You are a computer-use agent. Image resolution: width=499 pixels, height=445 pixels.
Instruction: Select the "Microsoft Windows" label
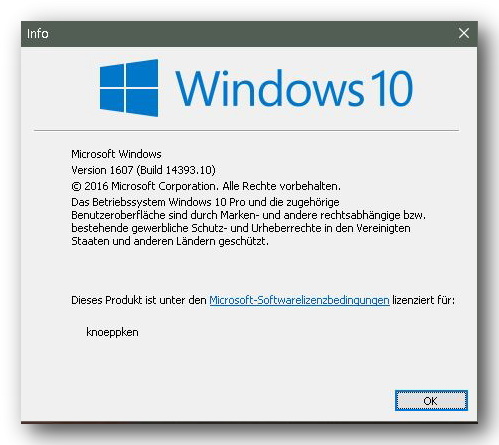116,154
